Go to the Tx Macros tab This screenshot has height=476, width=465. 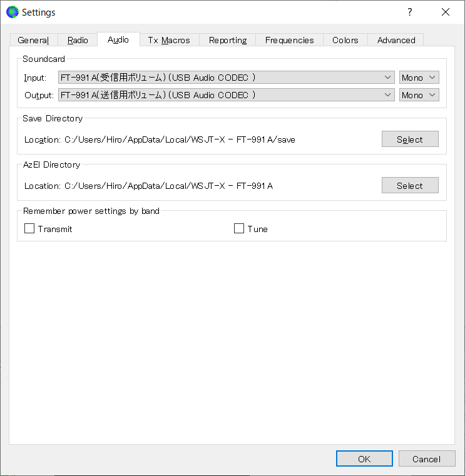tap(169, 40)
